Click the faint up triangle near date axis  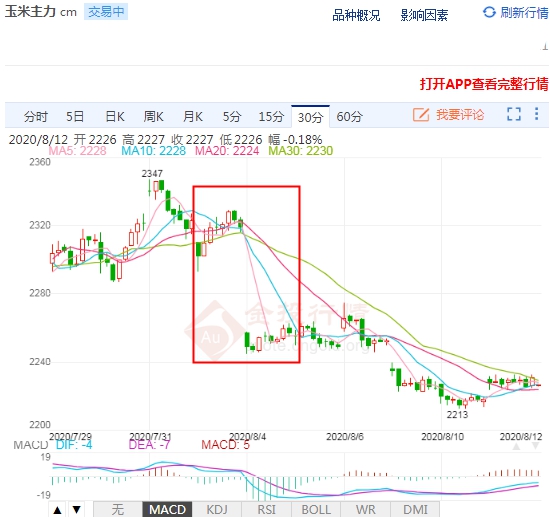pyautogui.click(x=516, y=446)
